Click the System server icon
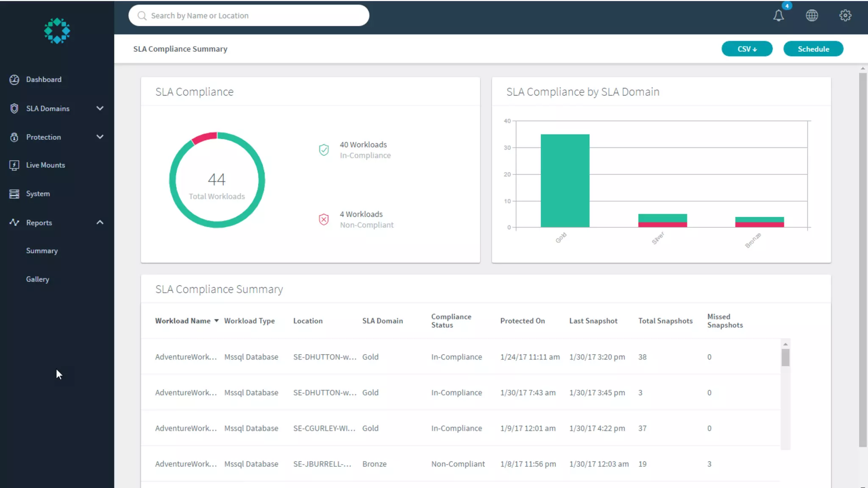 14,194
